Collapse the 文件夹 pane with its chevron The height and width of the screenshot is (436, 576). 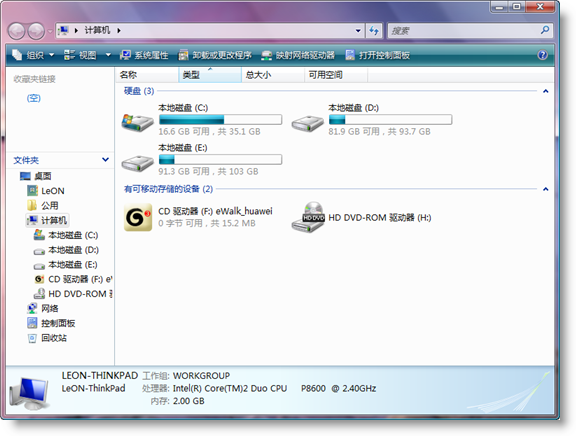(x=105, y=160)
